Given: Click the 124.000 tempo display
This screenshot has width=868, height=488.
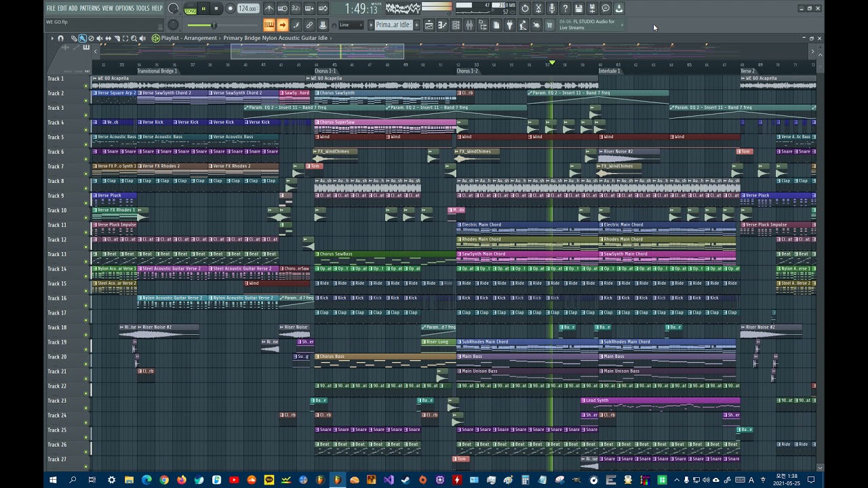Looking at the screenshot, I should click(x=249, y=9).
